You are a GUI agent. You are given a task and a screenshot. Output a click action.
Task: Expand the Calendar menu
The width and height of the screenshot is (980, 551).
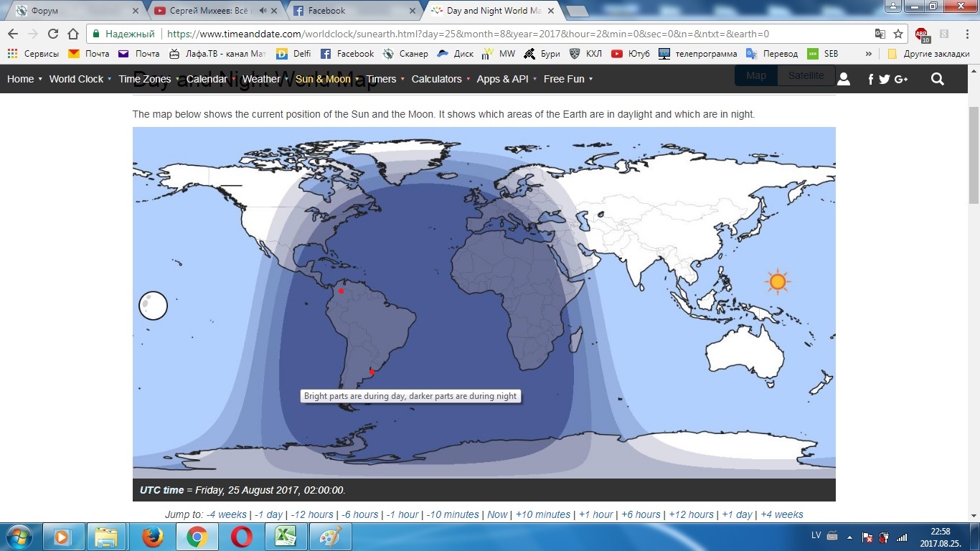210,79
